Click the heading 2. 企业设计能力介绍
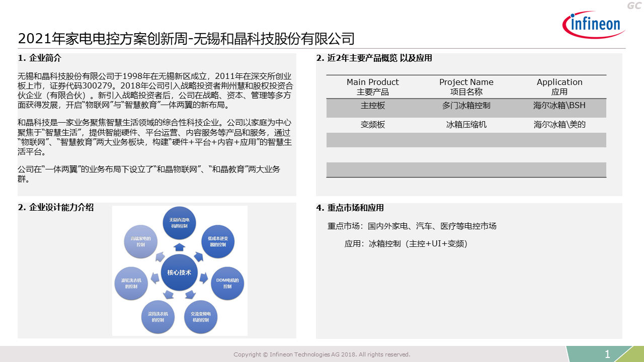This screenshot has height=362, width=644. click(56, 208)
